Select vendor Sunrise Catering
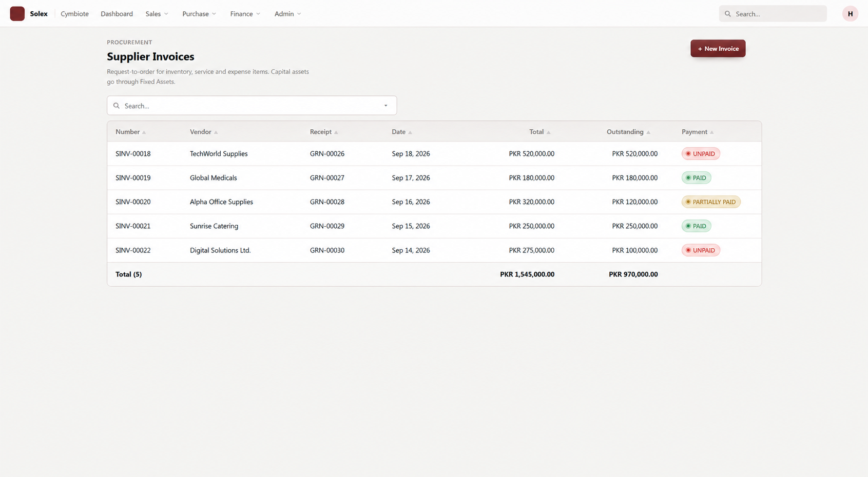Screen dimensions: 868x477 click(214, 226)
